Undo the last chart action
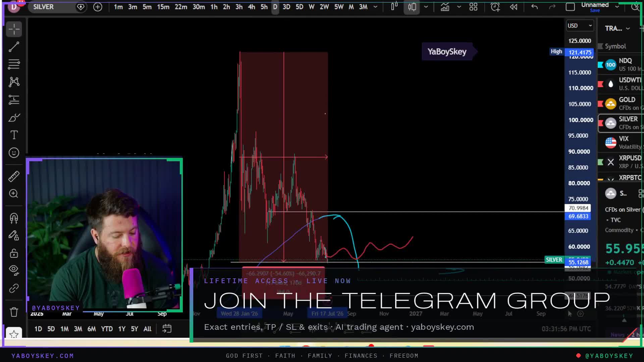The image size is (644, 362). coord(535,7)
